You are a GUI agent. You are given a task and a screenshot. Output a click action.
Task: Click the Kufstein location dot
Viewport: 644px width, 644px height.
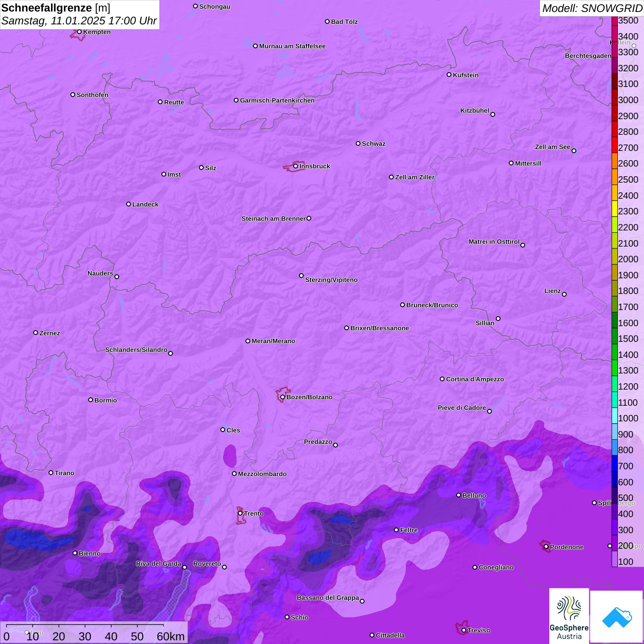[449, 75]
